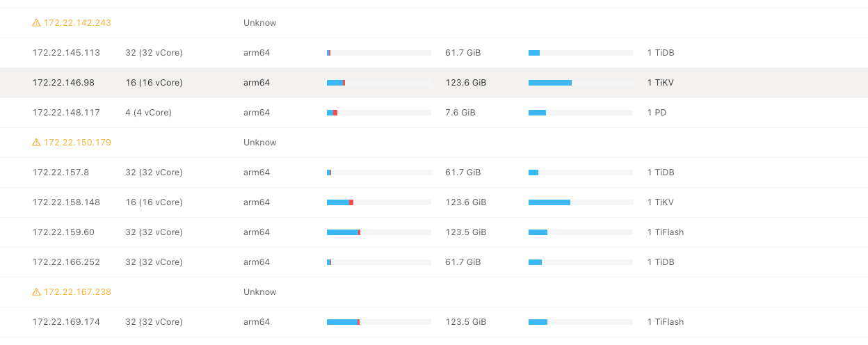Open host address 172.22.142.243
The image size is (868, 345).
coord(77,23)
